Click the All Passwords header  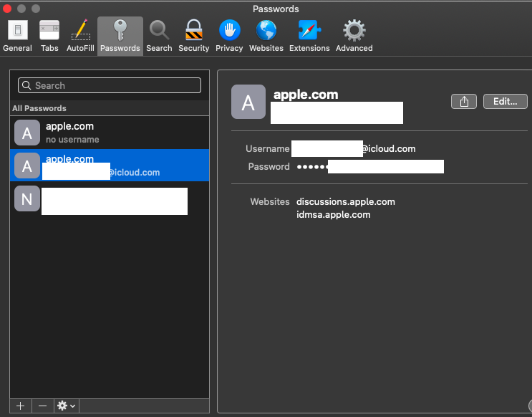point(39,108)
